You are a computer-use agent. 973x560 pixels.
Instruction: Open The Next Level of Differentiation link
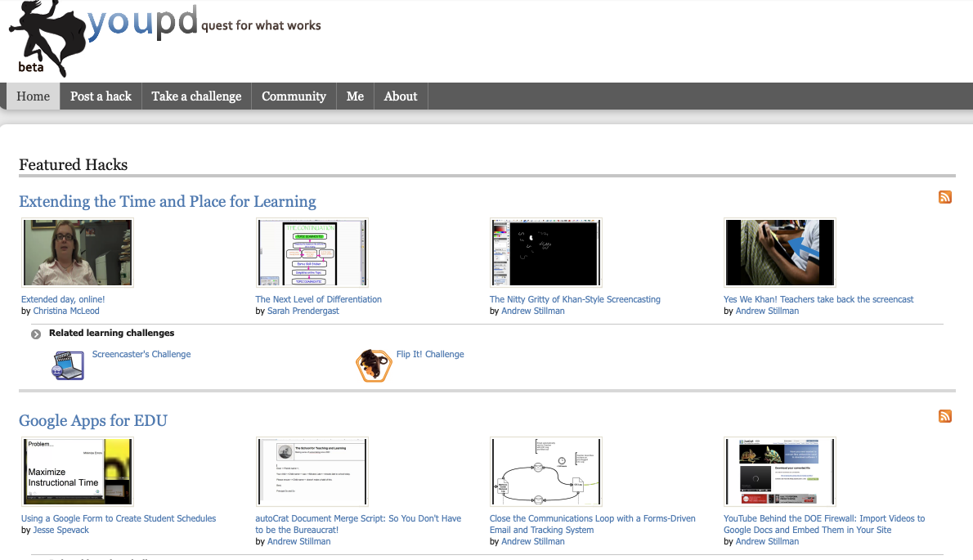pyautogui.click(x=318, y=299)
